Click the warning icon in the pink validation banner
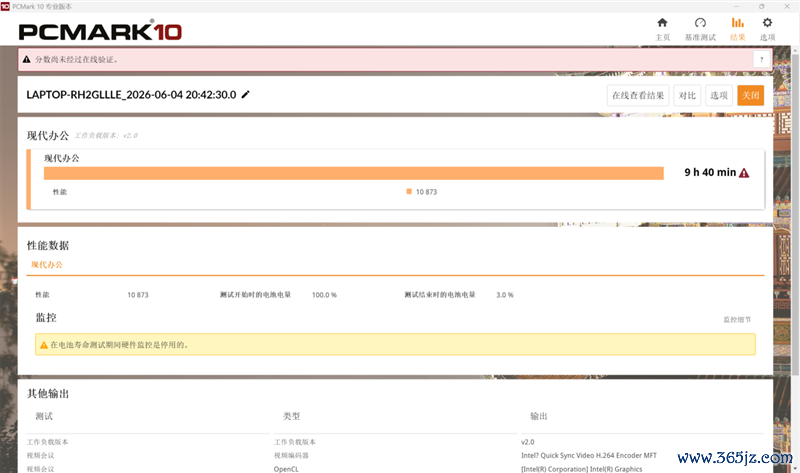Image resolution: width=800 pixels, height=473 pixels. 27,59
